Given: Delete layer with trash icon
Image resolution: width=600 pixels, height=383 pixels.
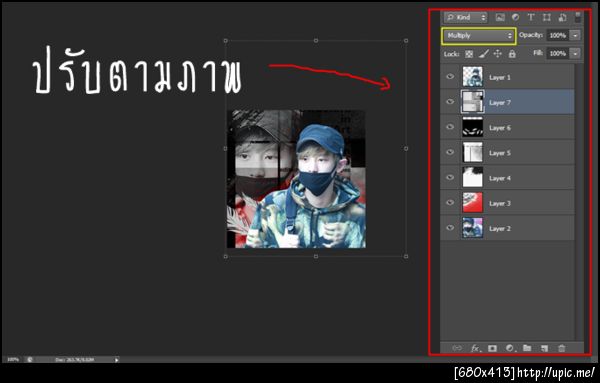Looking at the screenshot, I should click(561, 348).
